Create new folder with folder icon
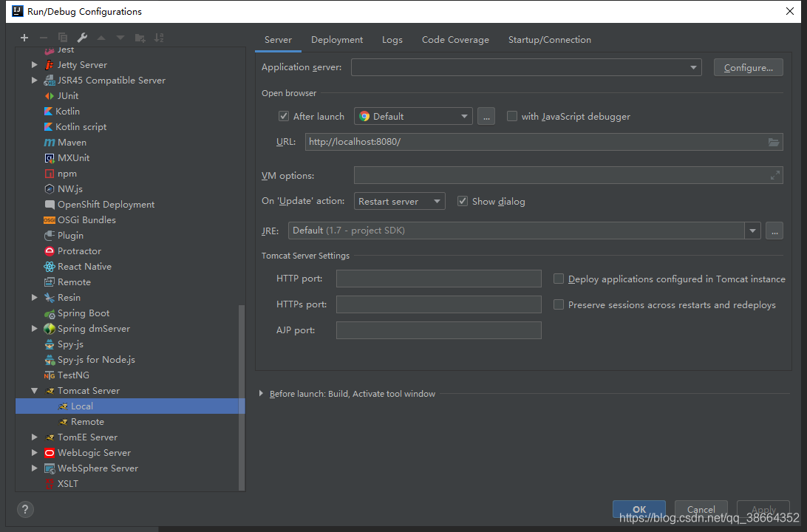807x532 pixels. (140, 38)
